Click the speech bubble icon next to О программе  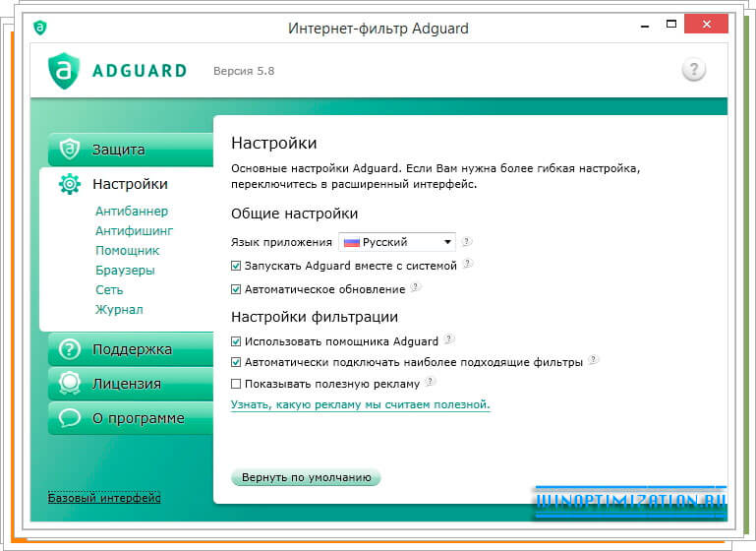click(70, 418)
